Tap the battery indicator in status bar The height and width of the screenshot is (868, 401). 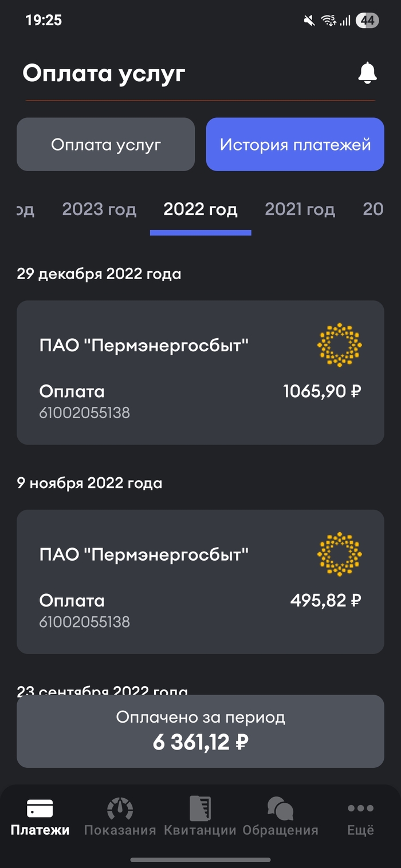tap(367, 21)
